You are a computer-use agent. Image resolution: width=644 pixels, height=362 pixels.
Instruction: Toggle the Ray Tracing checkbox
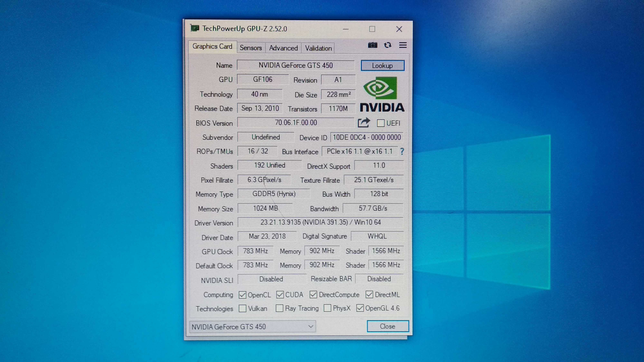(x=279, y=308)
